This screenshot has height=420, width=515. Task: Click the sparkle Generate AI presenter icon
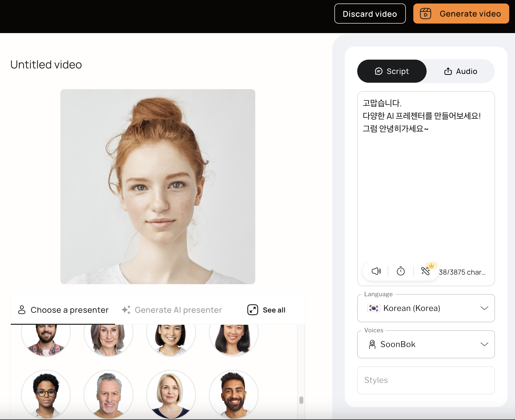point(126,310)
